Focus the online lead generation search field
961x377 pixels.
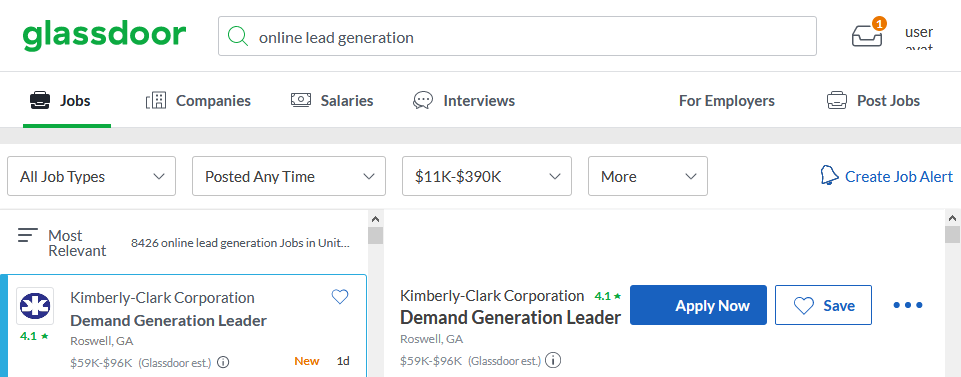[517, 36]
